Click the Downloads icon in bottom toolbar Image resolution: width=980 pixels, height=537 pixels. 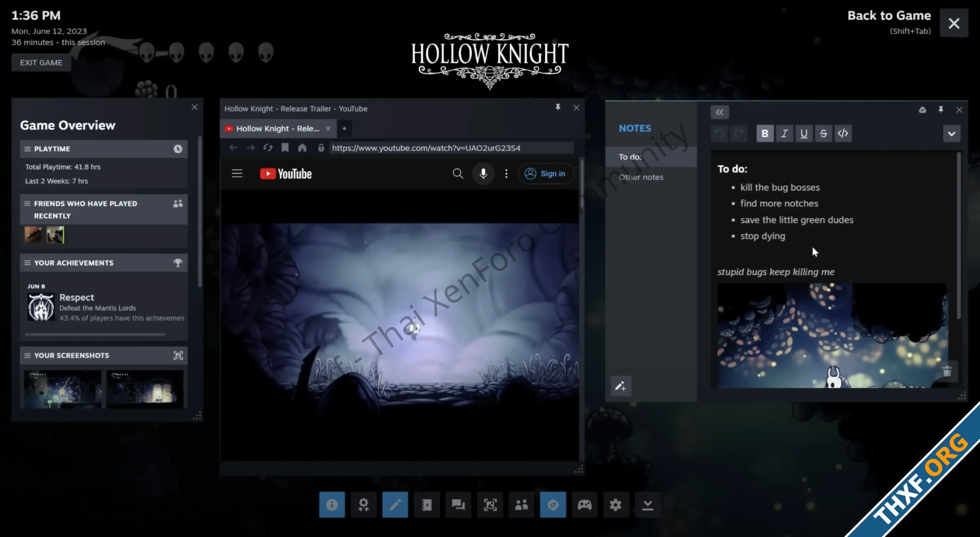click(647, 505)
